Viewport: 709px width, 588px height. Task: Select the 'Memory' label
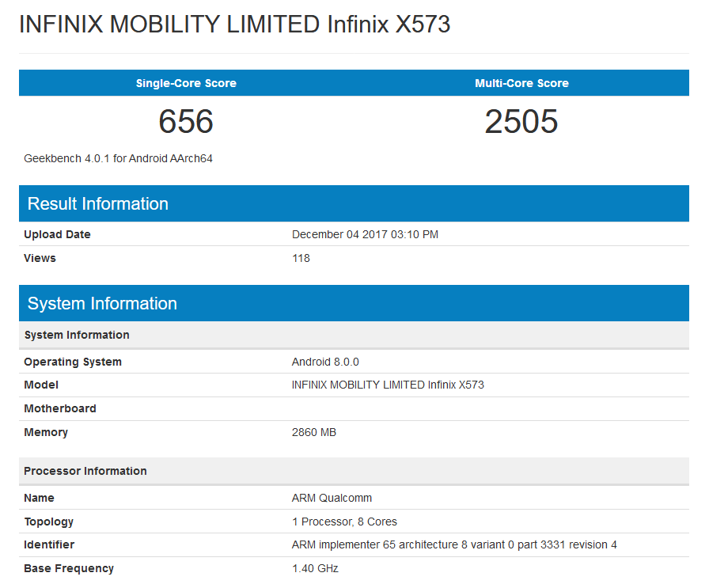coord(46,432)
